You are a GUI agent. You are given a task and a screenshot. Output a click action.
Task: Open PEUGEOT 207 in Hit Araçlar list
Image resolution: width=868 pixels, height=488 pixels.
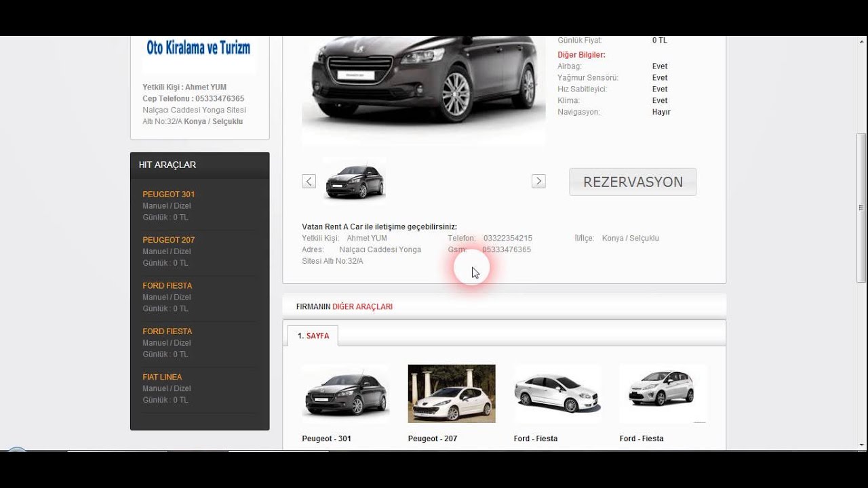[168, 240]
